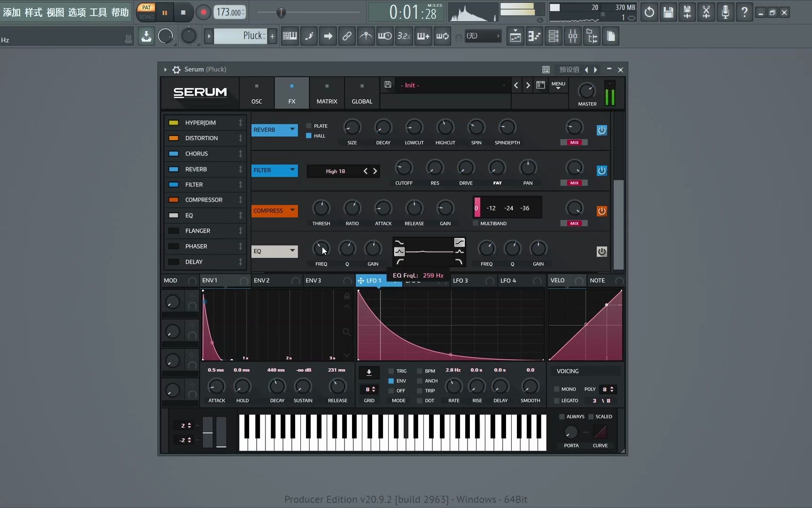Open the plugin picker pages icon
812x508 pixels.
611,36
